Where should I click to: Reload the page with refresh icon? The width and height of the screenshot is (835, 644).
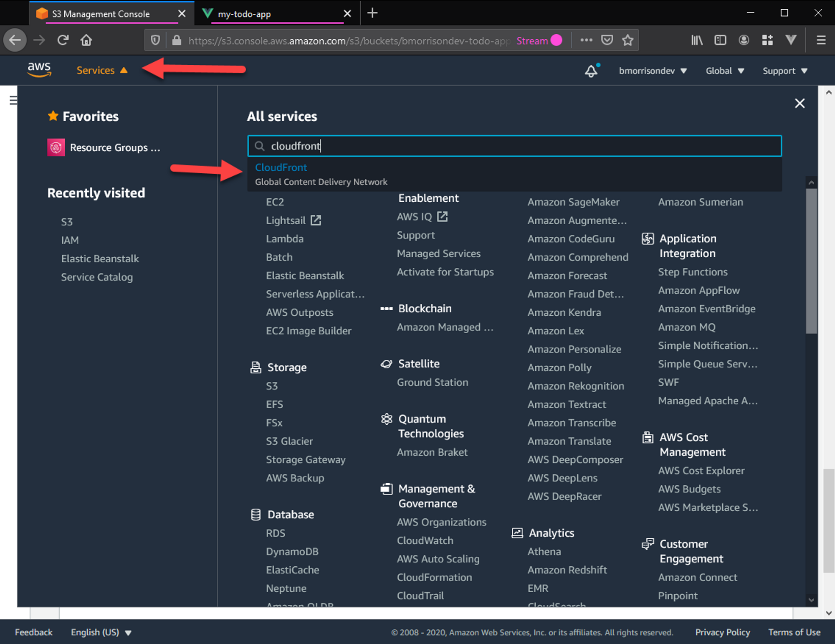tap(63, 40)
